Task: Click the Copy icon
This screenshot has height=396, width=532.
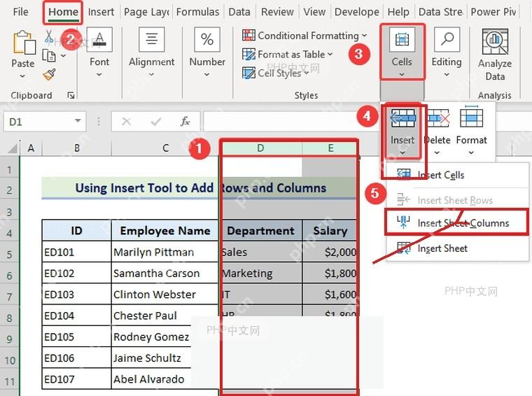Action: tap(49, 55)
